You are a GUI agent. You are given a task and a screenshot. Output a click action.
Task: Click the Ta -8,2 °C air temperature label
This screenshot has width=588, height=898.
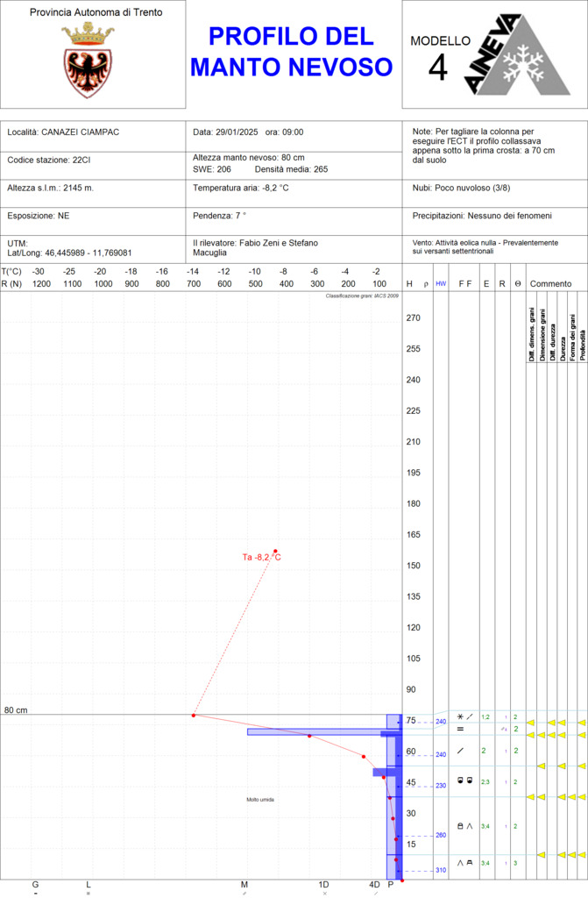tap(262, 557)
